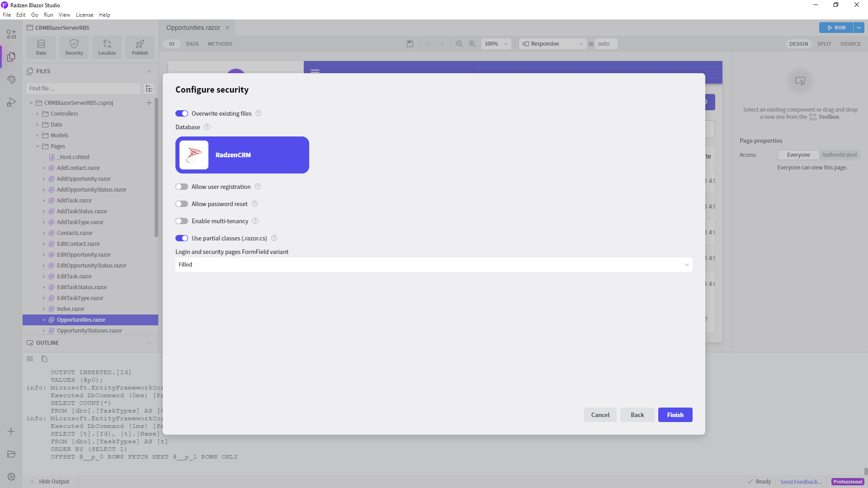Open the Responsive viewport dropdown

tap(552, 44)
